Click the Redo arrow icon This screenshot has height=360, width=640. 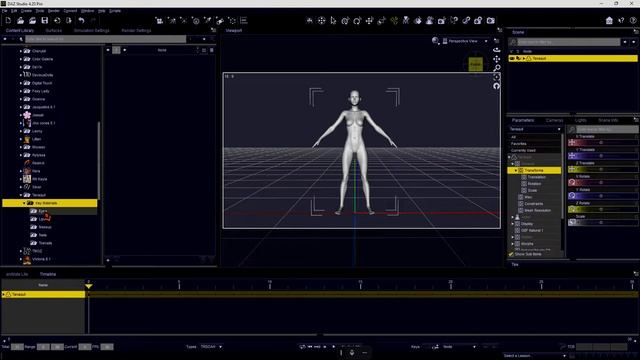[x=93, y=20]
